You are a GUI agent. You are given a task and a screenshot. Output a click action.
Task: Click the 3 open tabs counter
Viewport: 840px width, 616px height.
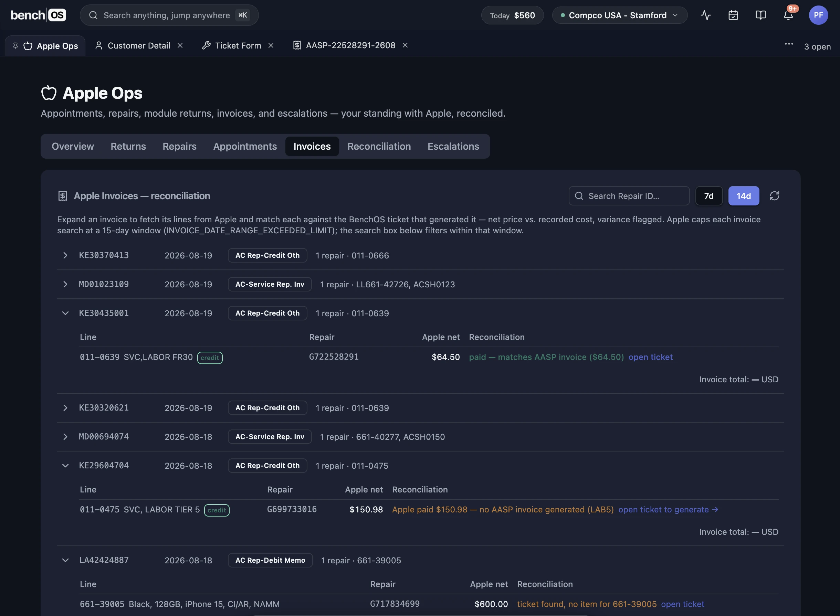[817, 46]
